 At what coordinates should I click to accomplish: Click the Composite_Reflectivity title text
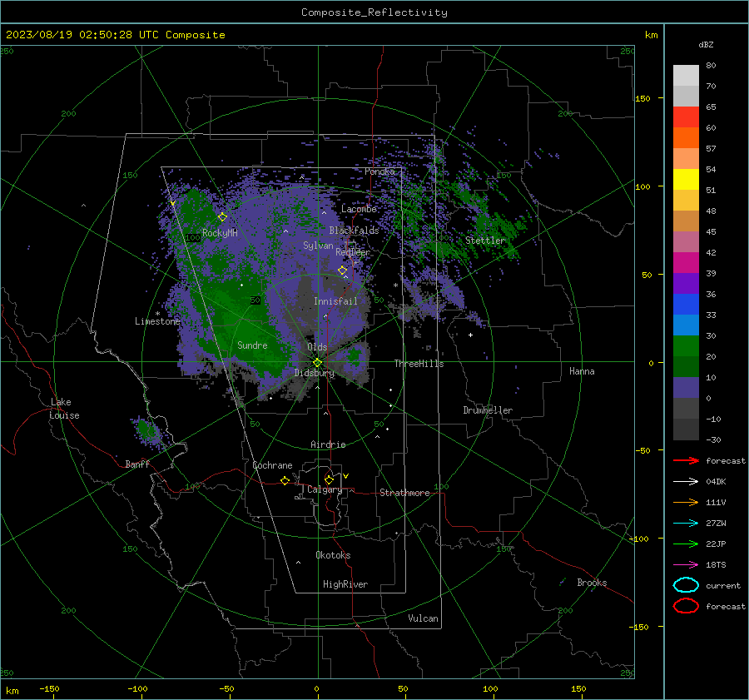coord(374,12)
